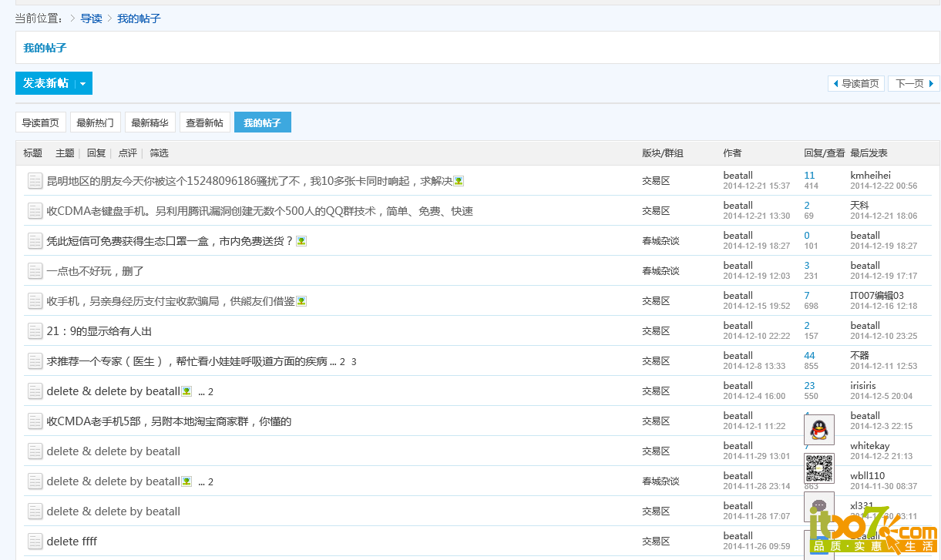Click image attachment icon after 市内免费送货？ title
This screenshot has width=941, height=560.
click(x=301, y=241)
